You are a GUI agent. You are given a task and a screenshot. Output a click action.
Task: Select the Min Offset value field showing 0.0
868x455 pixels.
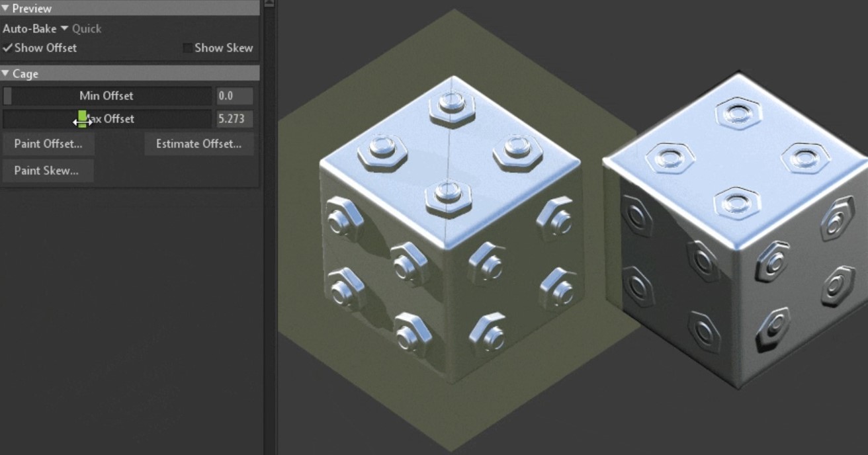pos(234,96)
